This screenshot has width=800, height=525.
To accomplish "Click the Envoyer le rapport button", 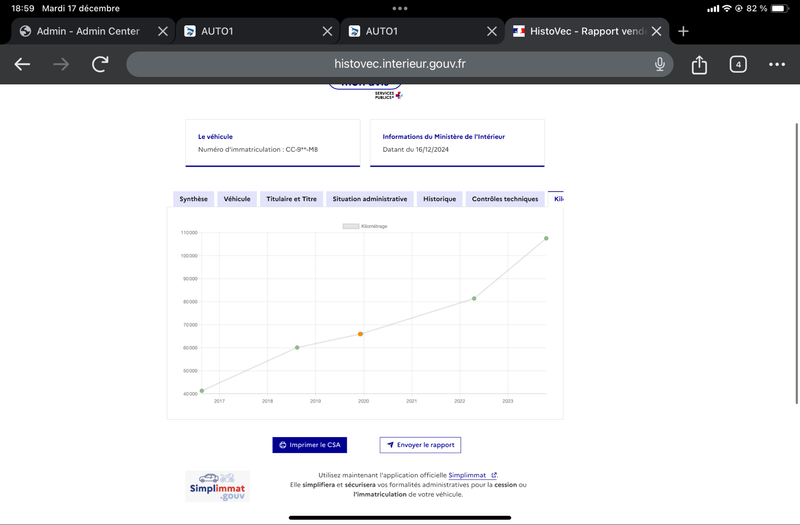I will coord(420,445).
